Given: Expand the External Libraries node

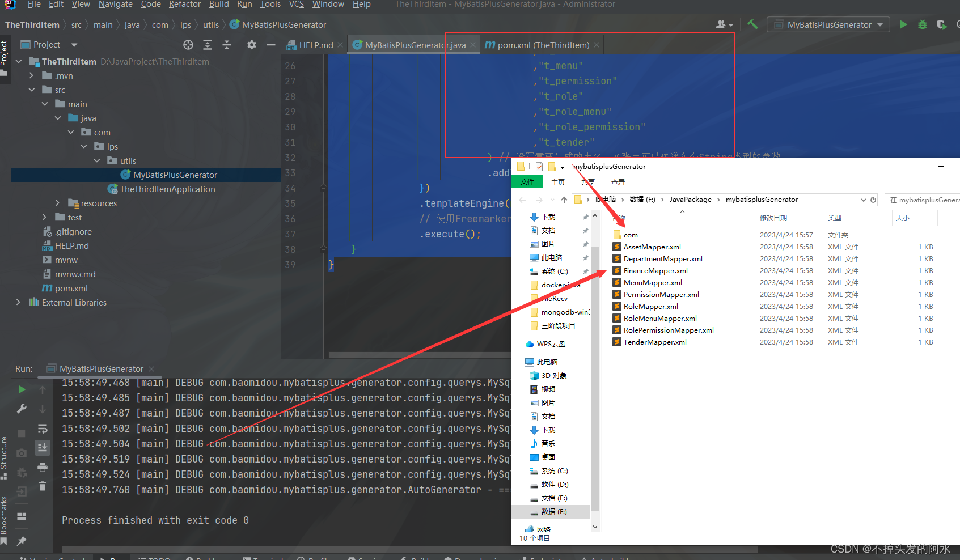Looking at the screenshot, I should (x=18, y=302).
